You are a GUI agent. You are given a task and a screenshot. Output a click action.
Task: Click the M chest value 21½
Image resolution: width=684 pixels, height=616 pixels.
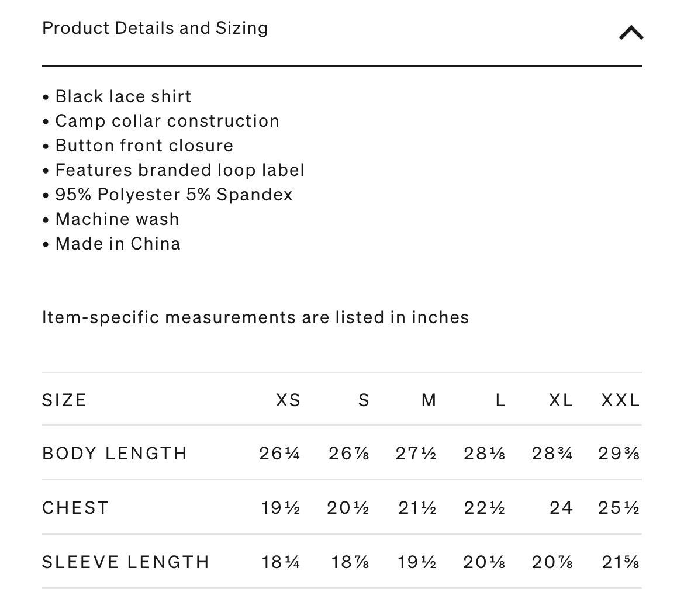click(417, 507)
